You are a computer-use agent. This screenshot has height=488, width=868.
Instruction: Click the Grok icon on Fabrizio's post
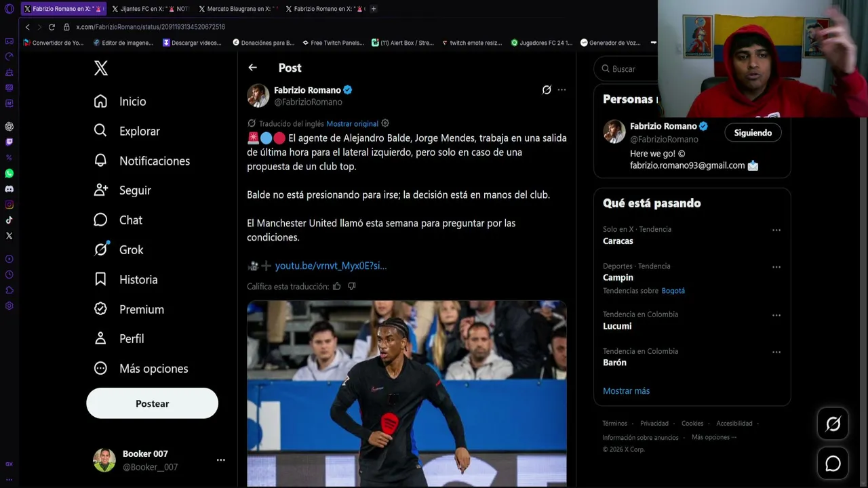pyautogui.click(x=547, y=89)
